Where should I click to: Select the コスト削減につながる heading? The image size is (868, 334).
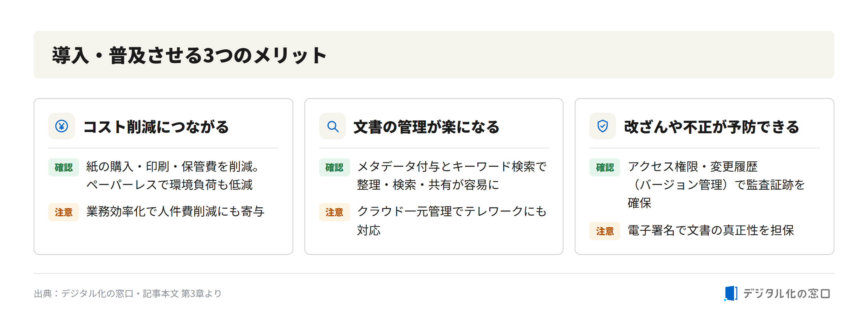point(156,127)
